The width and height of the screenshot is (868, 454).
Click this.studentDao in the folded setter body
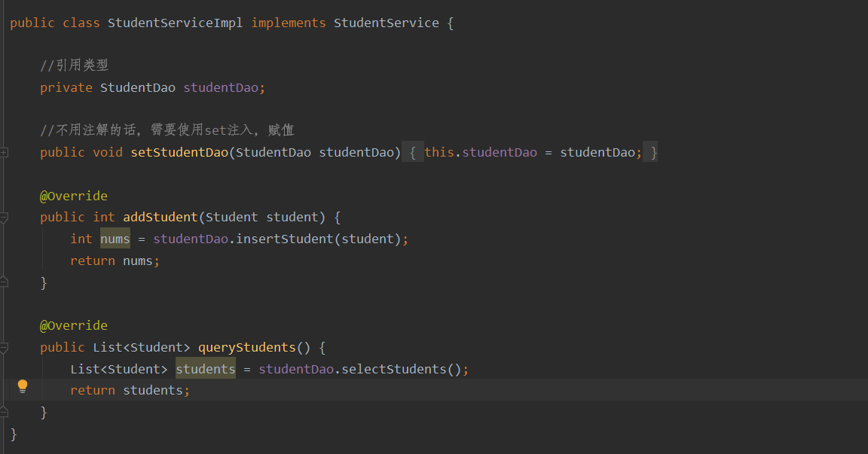tap(481, 152)
